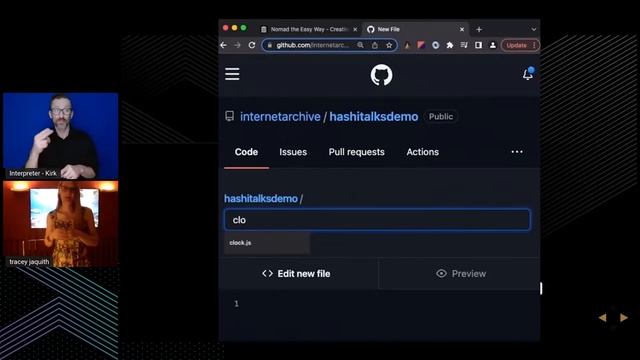Reload the GitHub page
This screenshot has width=640, height=360.
click(x=252, y=45)
